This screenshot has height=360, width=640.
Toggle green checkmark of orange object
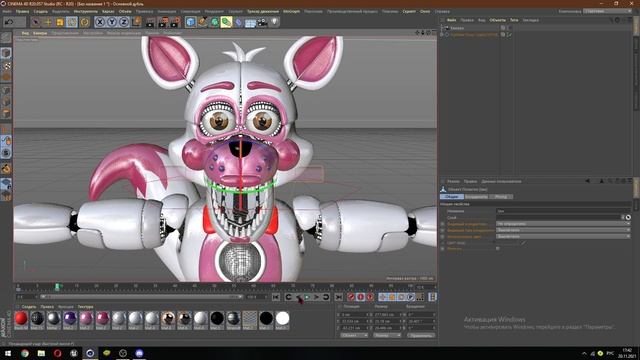tap(509, 35)
